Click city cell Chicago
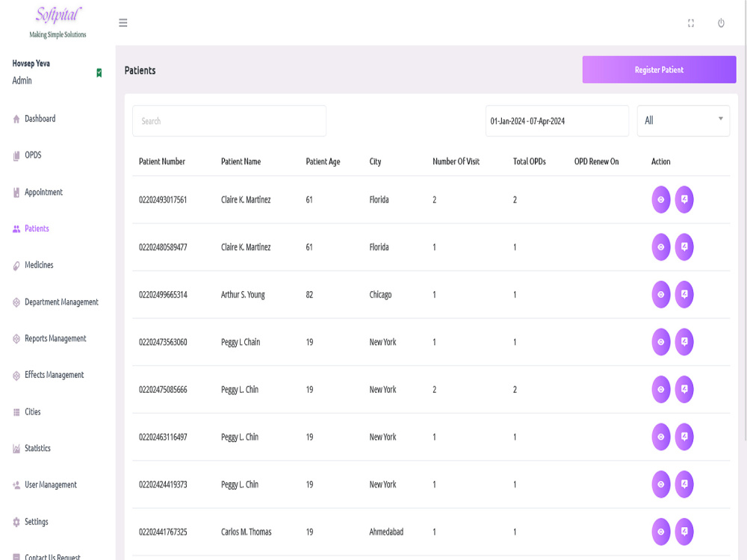Viewport: 747px width, 560px height. coord(380,295)
